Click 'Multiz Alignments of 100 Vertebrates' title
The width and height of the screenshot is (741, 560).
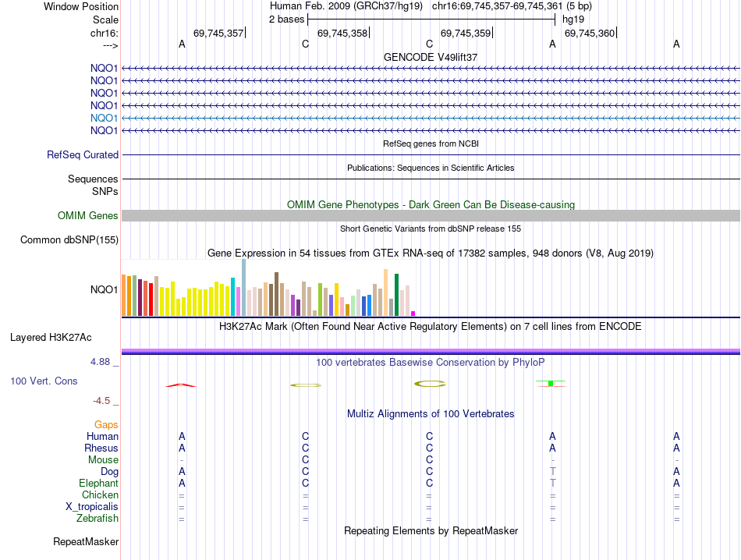click(x=431, y=414)
